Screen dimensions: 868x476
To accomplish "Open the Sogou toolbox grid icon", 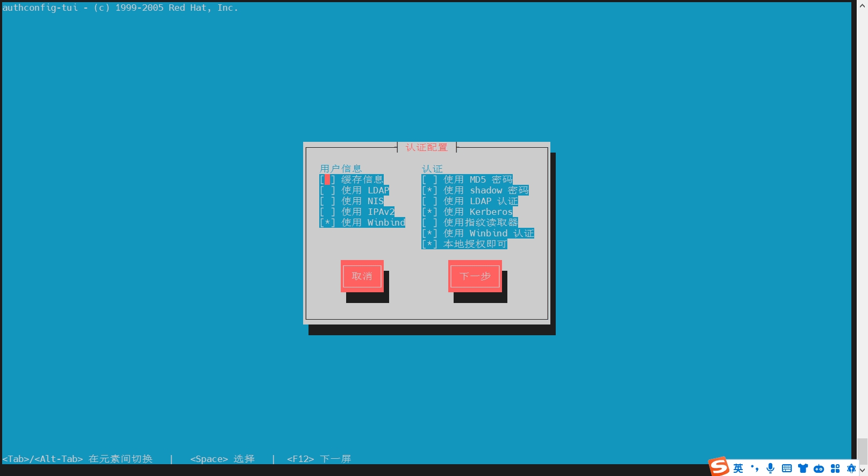I will (x=835, y=468).
